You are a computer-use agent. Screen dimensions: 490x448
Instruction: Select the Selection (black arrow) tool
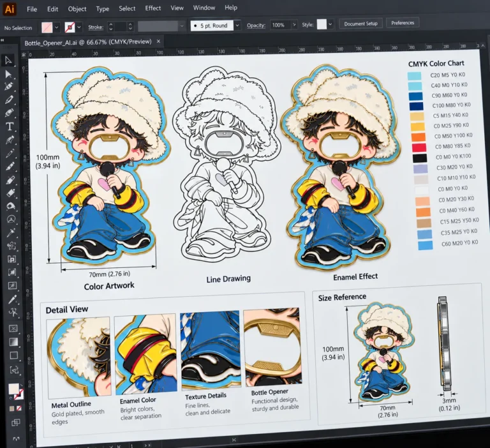tap(8, 60)
